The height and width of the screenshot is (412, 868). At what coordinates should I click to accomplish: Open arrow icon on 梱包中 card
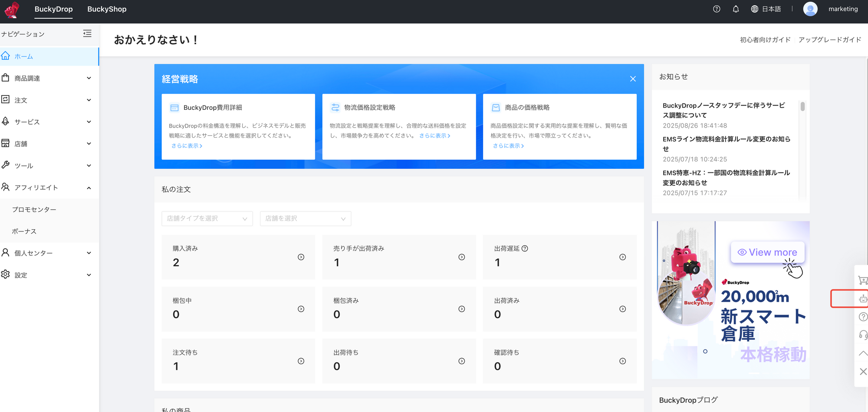point(301,309)
